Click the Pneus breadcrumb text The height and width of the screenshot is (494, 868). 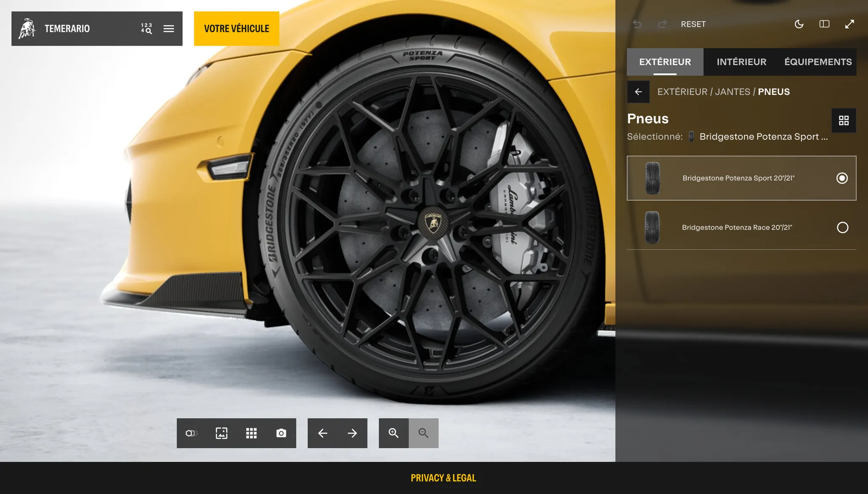(773, 92)
